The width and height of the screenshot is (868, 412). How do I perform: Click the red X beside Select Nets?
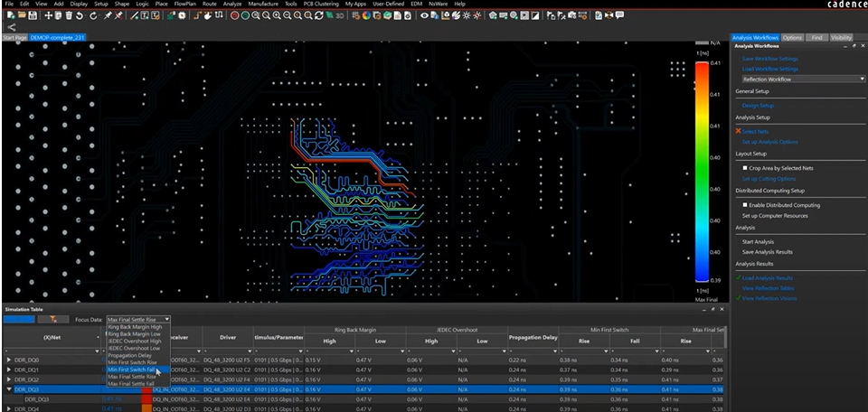pos(738,132)
